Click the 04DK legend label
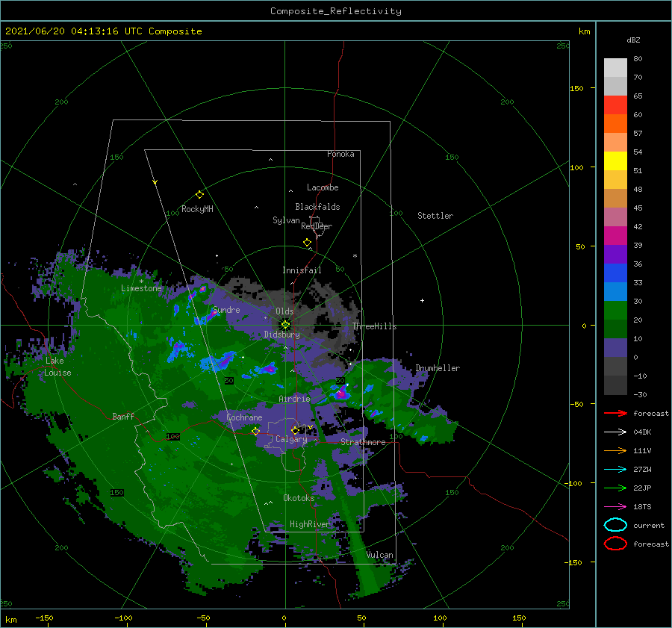672x628 pixels. tap(642, 432)
